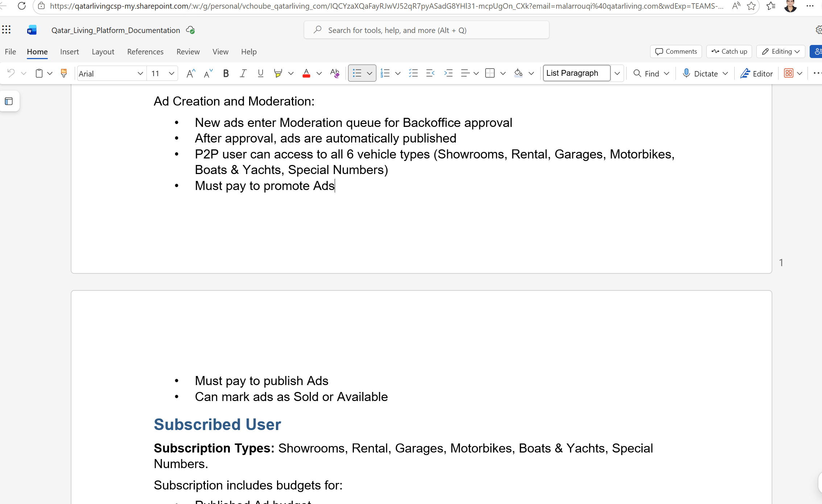Open the Insert ribbon tab
This screenshot has width=822, height=504.
(x=69, y=52)
